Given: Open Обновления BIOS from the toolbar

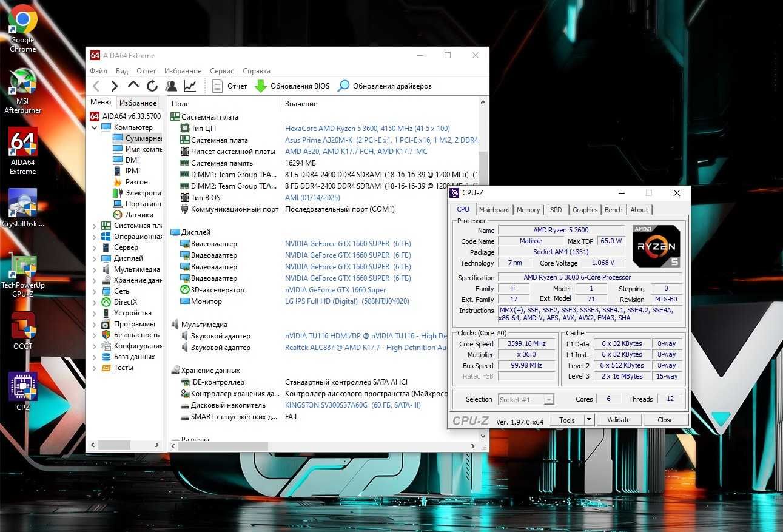Looking at the screenshot, I should coord(292,86).
